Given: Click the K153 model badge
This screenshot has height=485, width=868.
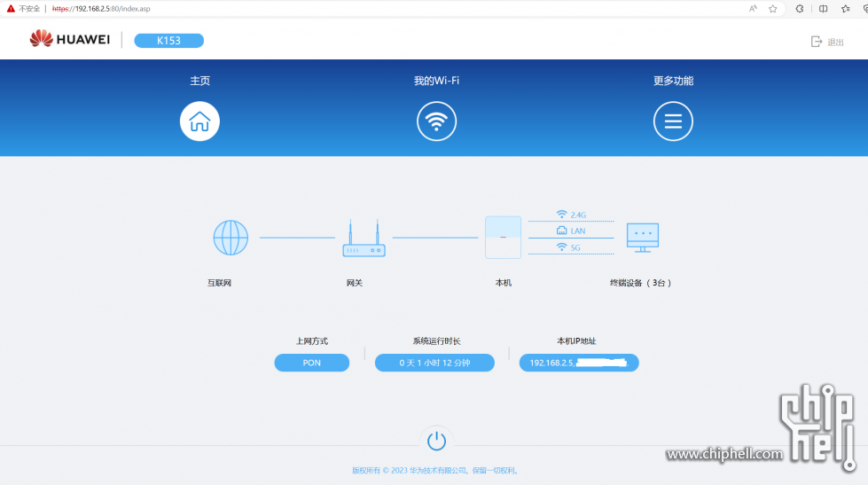Looking at the screenshot, I should pos(168,41).
